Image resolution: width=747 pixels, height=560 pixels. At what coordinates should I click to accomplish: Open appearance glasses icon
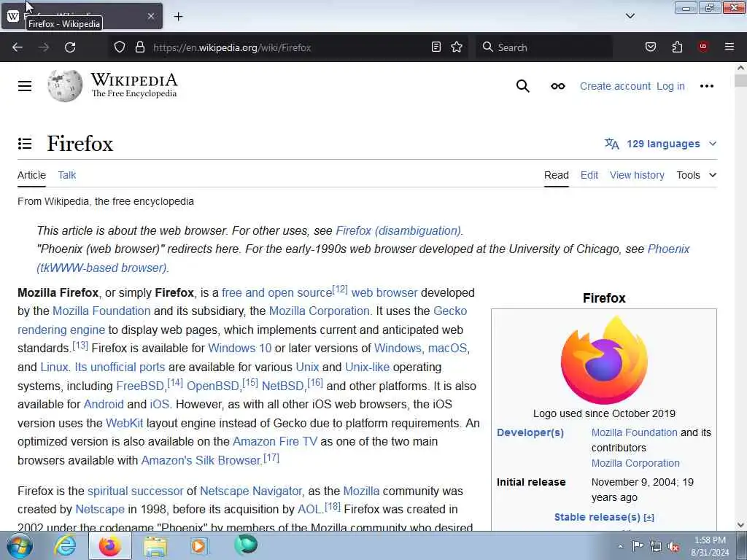pos(558,86)
